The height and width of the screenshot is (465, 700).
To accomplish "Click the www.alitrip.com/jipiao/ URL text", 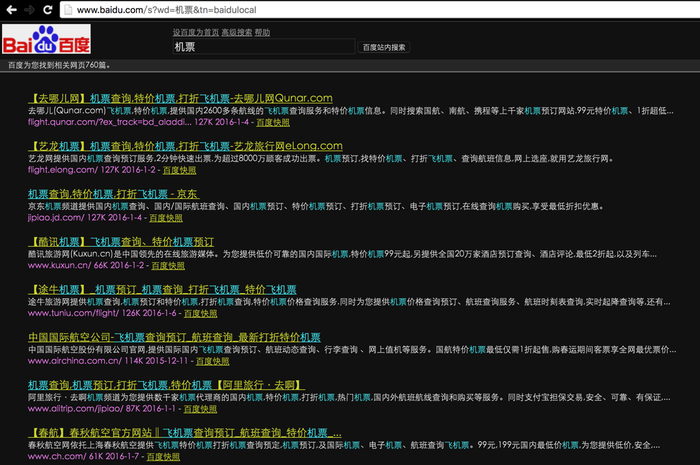I will (x=75, y=408).
